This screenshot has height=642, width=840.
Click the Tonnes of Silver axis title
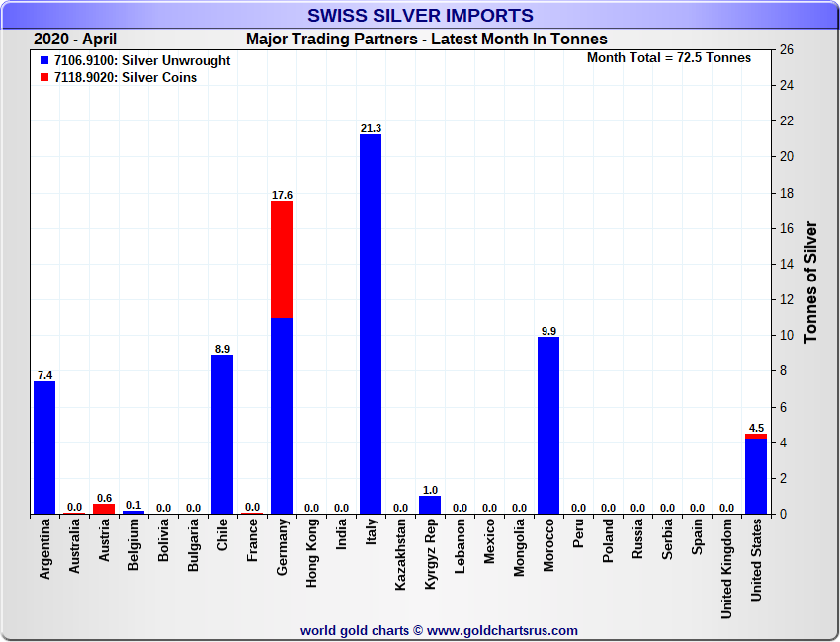(x=811, y=281)
